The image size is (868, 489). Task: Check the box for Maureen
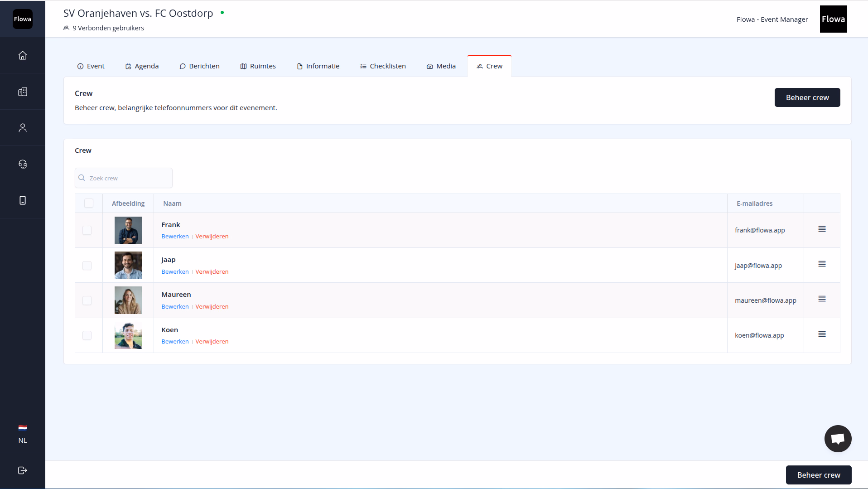pyautogui.click(x=87, y=300)
